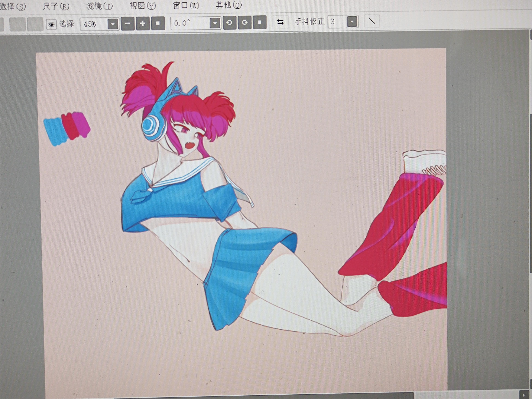Open the 尺子(R) ruler menu
Screen dimensions: 532x399
pyautogui.click(x=56, y=6)
